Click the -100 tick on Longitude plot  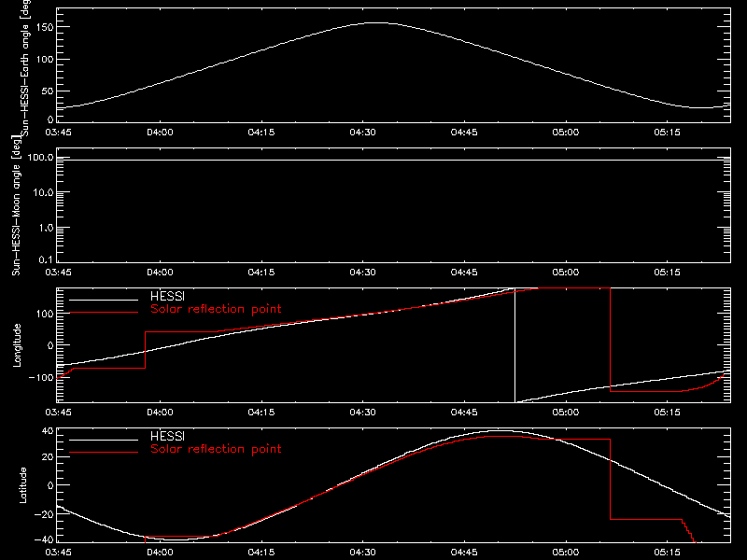[x=41, y=377]
